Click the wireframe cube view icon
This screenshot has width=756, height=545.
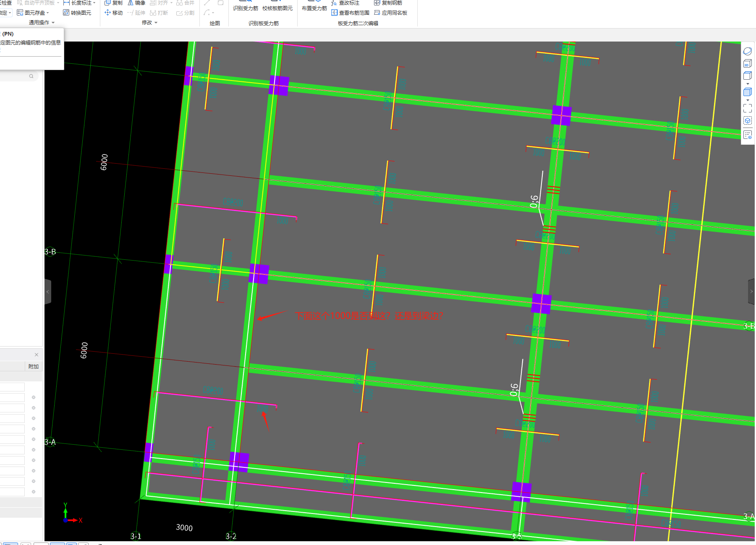748,76
